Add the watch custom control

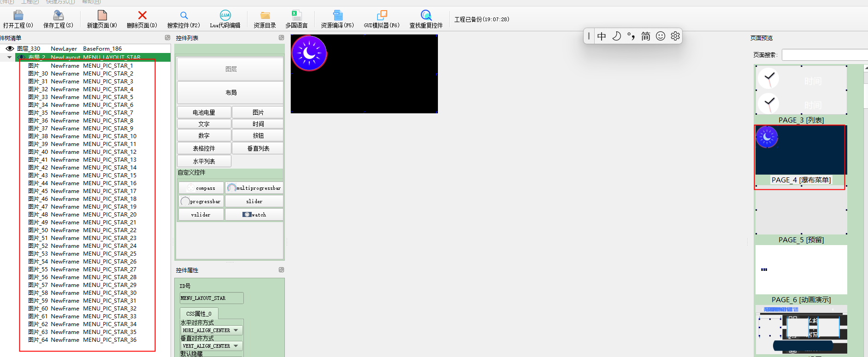(x=254, y=215)
